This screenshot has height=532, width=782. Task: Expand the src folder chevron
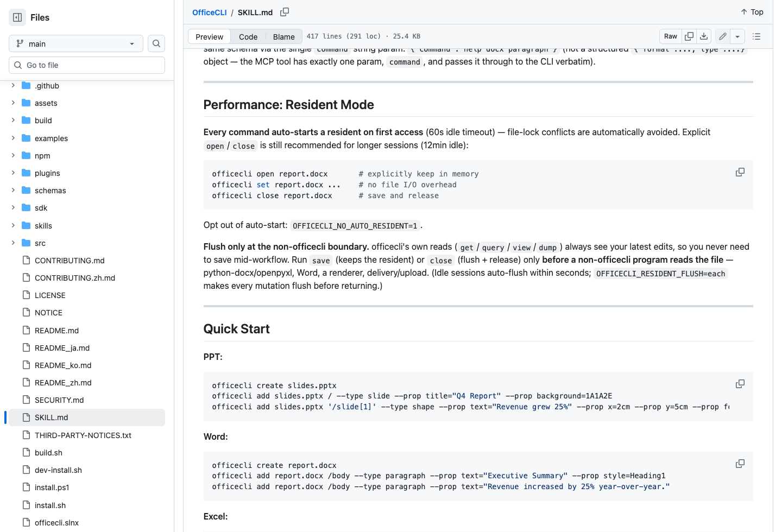[x=14, y=243]
